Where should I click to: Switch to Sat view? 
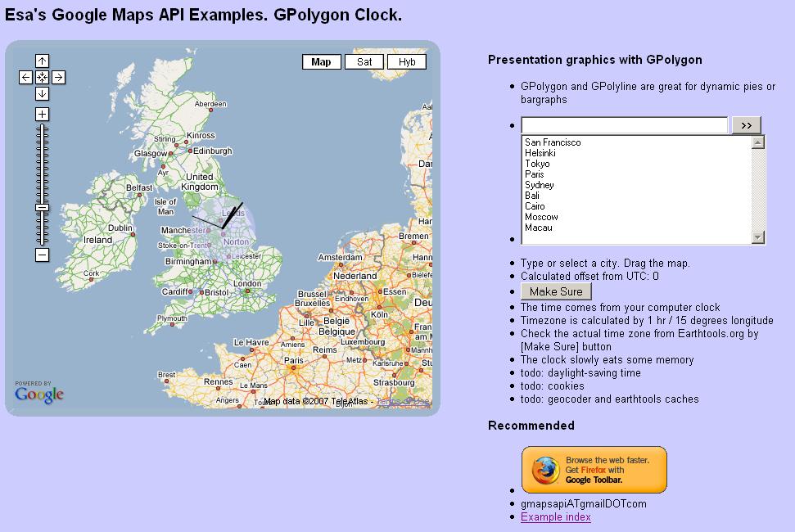pyautogui.click(x=364, y=62)
